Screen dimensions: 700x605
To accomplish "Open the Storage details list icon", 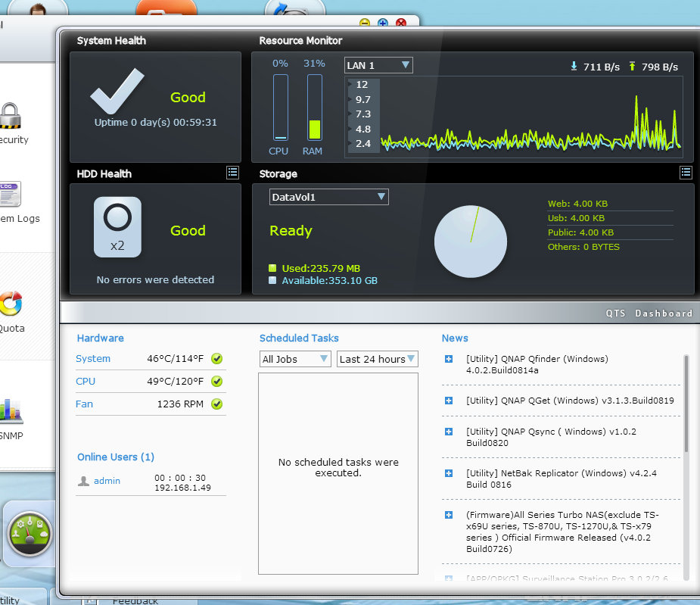I will click(686, 173).
